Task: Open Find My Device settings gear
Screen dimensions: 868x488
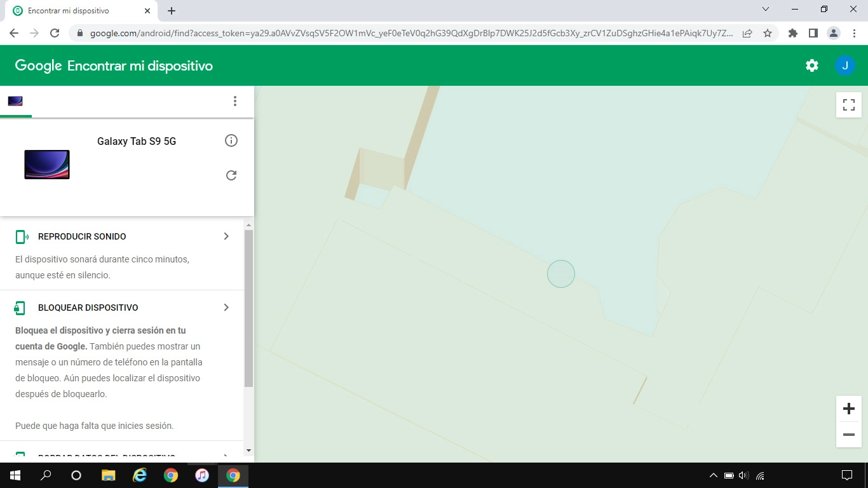Action: tap(811, 65)
